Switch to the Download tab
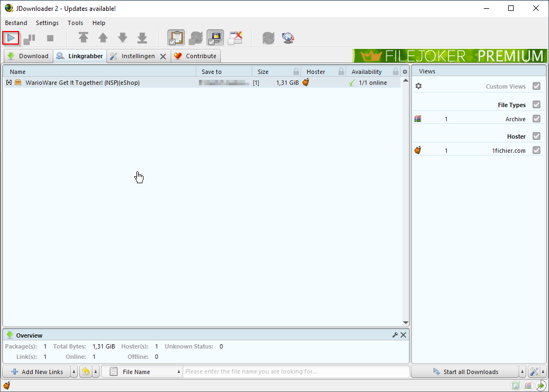 click(x=28, y=56)
